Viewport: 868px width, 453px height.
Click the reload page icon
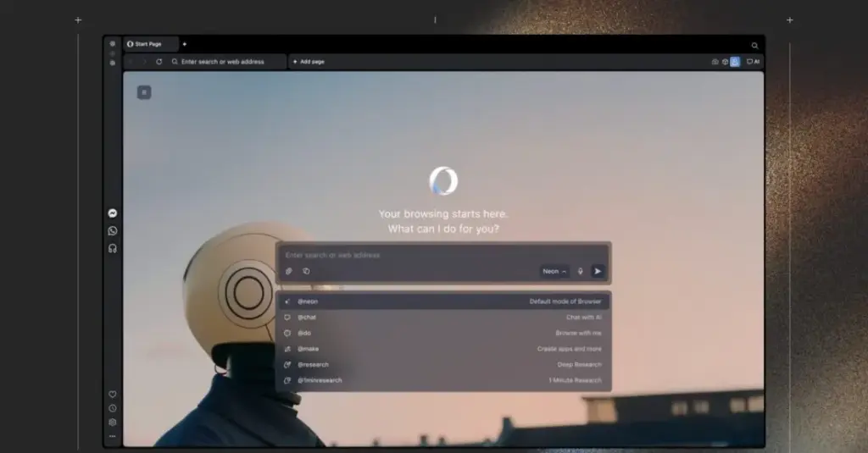tap(159, 62)
